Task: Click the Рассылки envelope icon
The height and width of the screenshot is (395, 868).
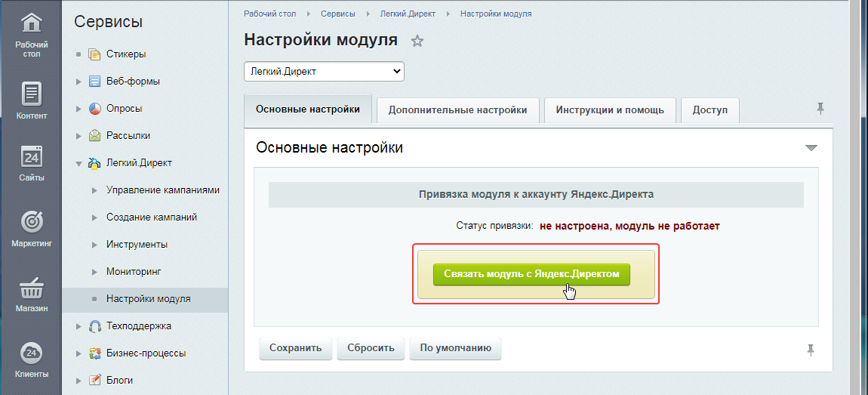Action: pos(94,136)
